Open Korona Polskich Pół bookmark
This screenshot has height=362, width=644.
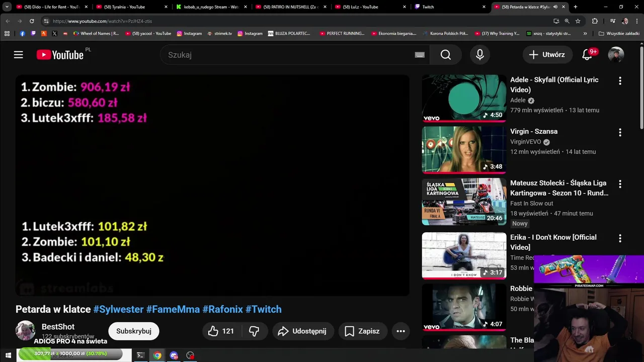tap(446, 34)
